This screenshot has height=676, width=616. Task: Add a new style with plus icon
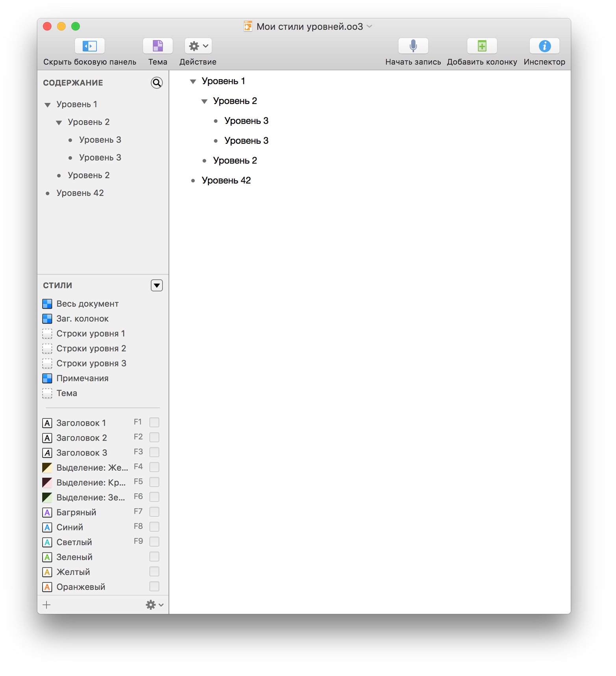pyautogui.click(x=47, y=605)
